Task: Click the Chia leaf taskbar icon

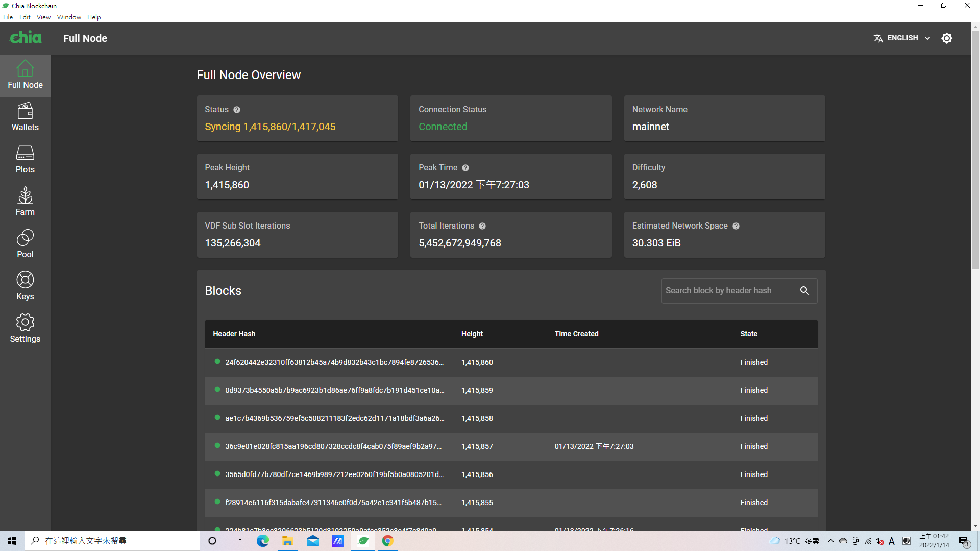Action: (x=363, y=541)
